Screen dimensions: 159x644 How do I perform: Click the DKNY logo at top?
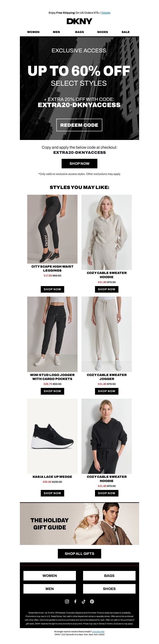click(79, 21)
